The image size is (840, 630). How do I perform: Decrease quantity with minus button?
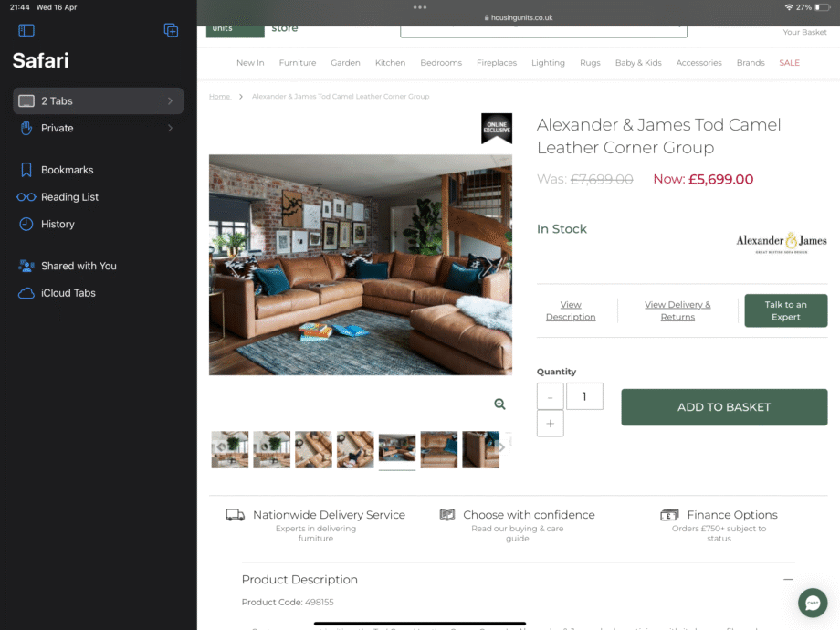[x=551, y=396]
